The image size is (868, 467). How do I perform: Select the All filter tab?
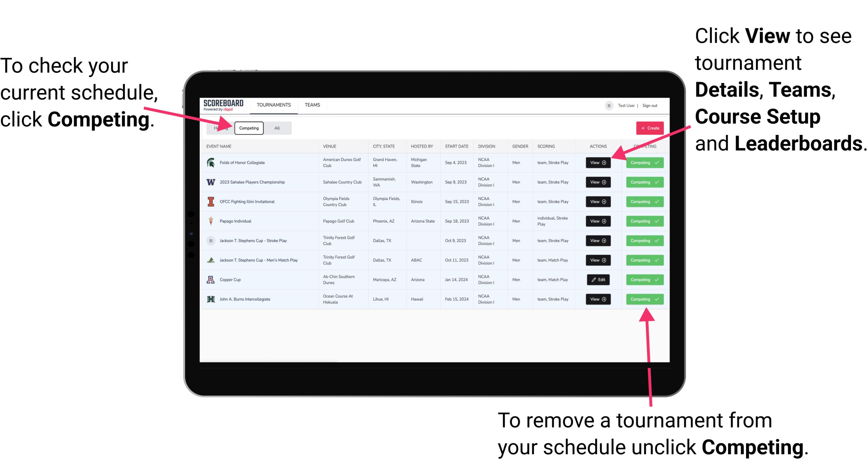point(276,128)
